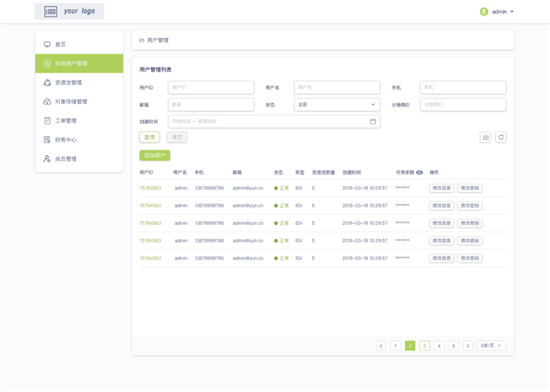
Task: Go to next page with right arrow
Action: pos(468,346)
